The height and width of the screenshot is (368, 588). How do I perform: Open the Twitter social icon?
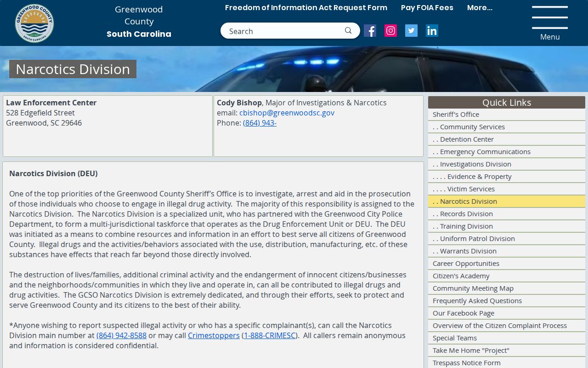click(x=411, y=31)
